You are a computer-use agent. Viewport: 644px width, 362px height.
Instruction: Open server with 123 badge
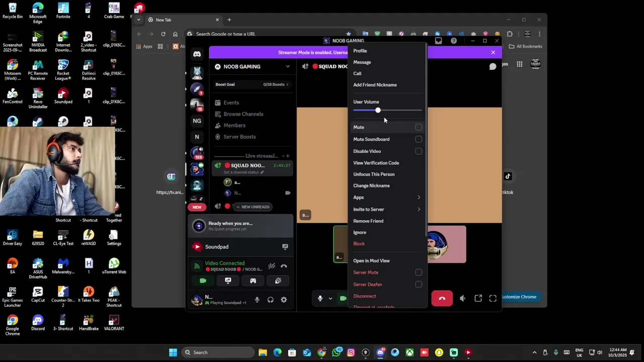click(197, 153)
